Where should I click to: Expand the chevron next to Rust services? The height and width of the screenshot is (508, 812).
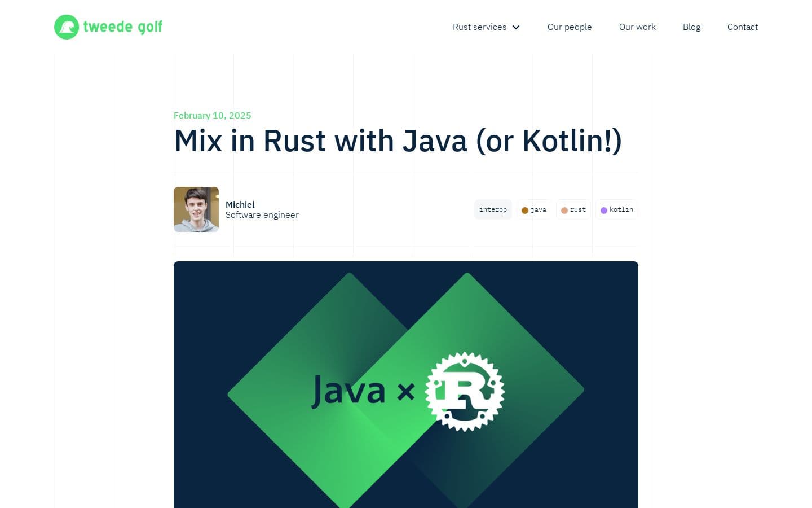coord(515,27)
